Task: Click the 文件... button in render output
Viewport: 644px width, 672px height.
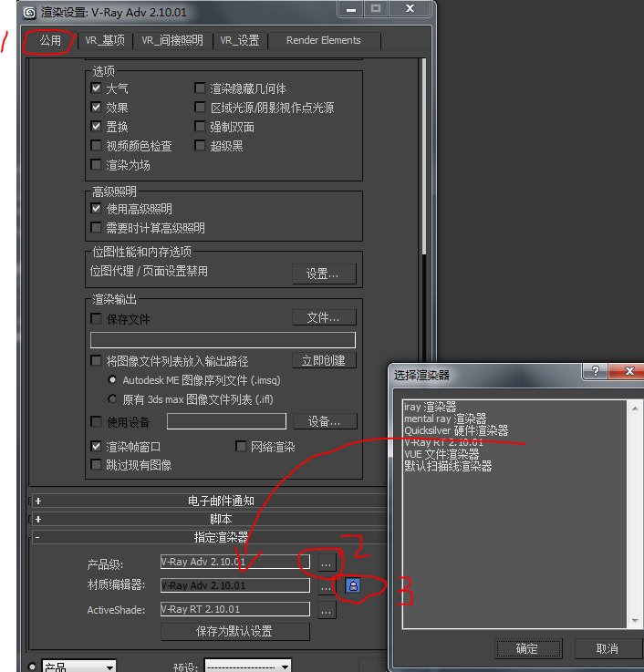Action: coord(324,317)
